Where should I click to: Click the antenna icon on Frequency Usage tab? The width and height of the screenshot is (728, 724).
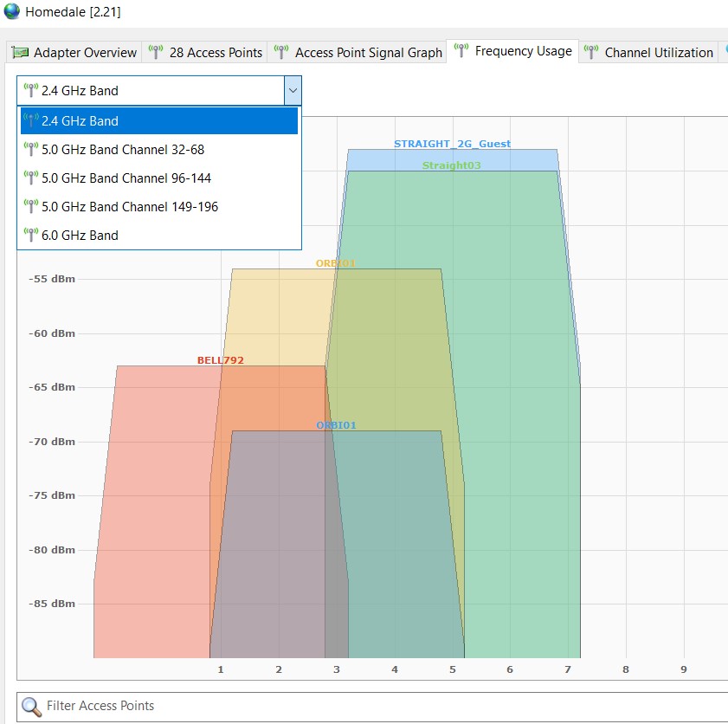click(461, 51)
